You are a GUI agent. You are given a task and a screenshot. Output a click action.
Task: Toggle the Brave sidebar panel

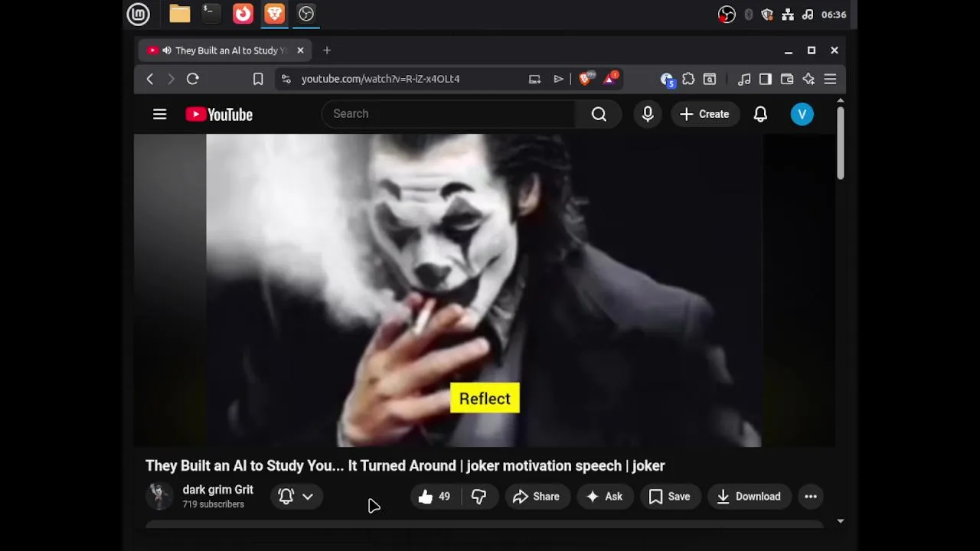(766, 79)
